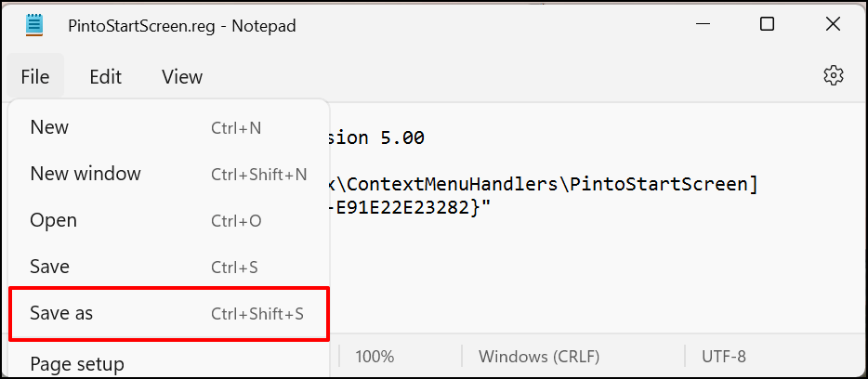Close the Notepad window
The height and width of the screenshot is (379, 868).
833,25
